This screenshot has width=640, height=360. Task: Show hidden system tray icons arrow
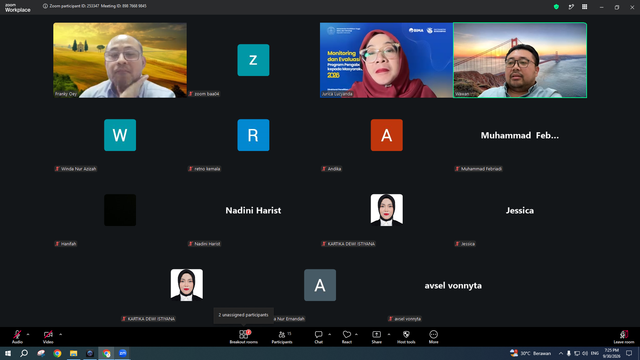[561, 353]
